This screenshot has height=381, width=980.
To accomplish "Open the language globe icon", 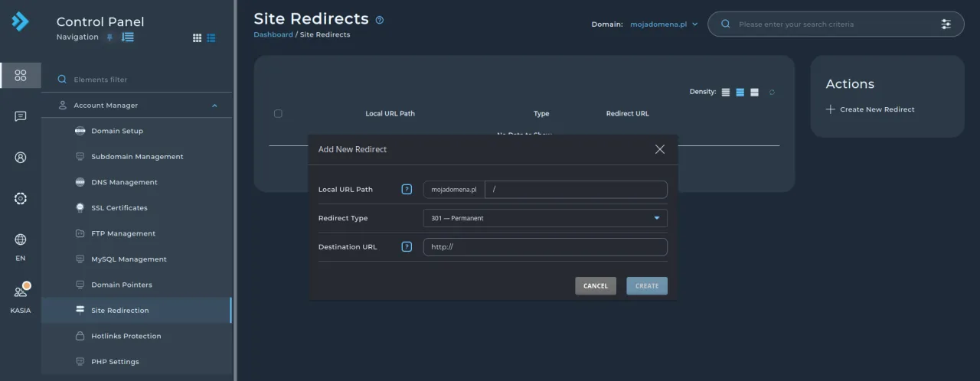I will pyautogui.click(x=21, y=239).
